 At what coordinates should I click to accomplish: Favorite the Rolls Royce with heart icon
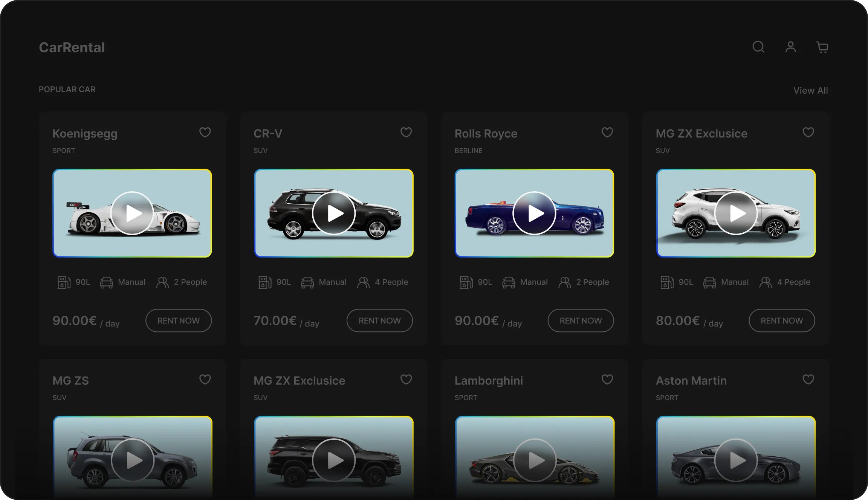click(x=607, y=132)
